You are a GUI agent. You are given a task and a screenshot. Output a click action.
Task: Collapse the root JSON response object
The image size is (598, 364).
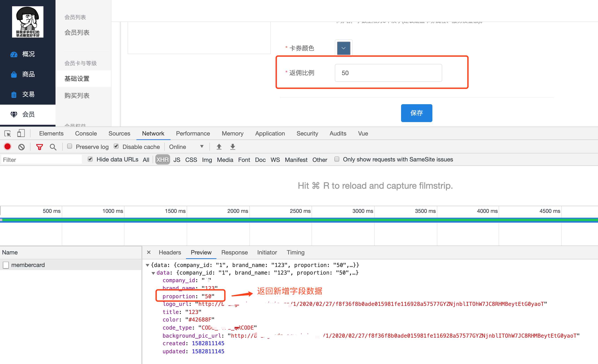(147, 265)
